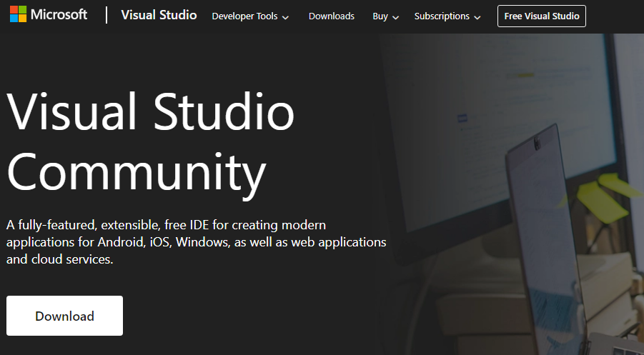The height and width of the screenshot is (355, 644).
Task: Click the white Download button
Action: [x=64, y=316]
